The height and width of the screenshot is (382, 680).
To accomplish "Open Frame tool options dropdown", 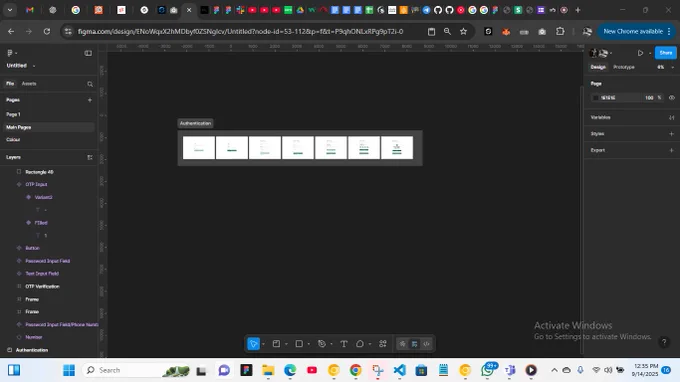I will point(286,344).
